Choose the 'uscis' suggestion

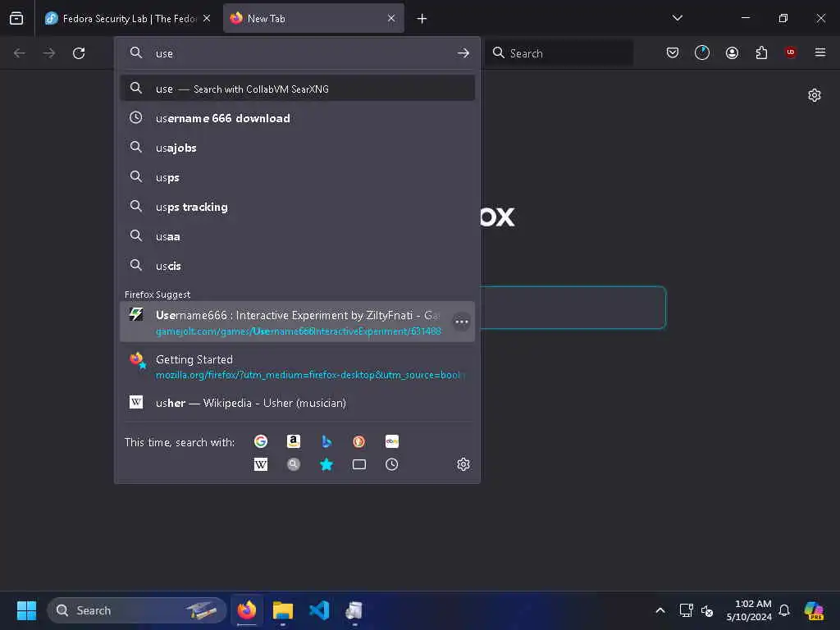click(297, 266)
